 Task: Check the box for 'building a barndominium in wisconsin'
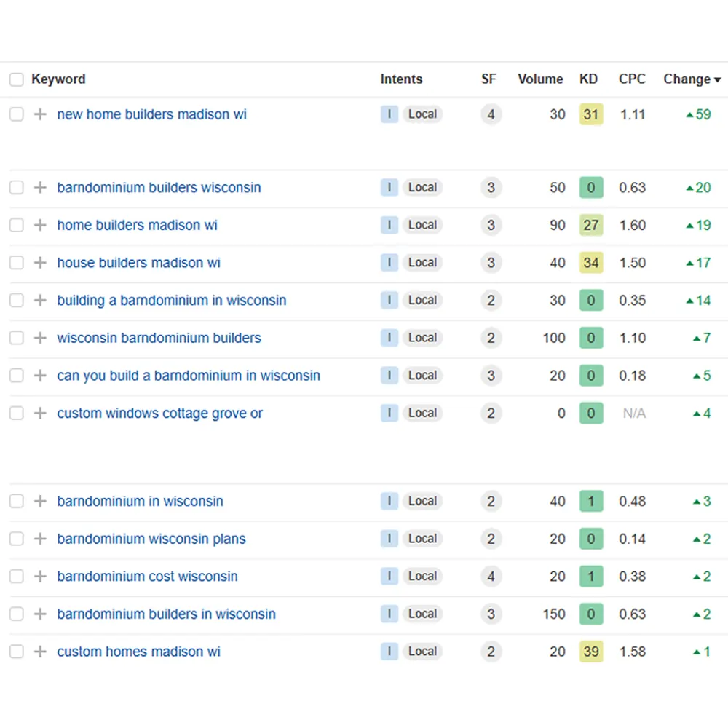(17, 301)
